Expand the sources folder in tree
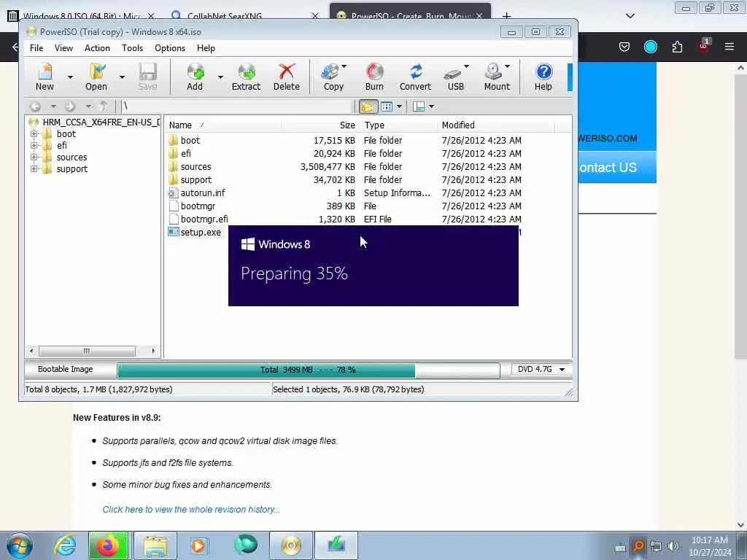Image resolution: width=747 pixels, height=560 pixels. 34,157
